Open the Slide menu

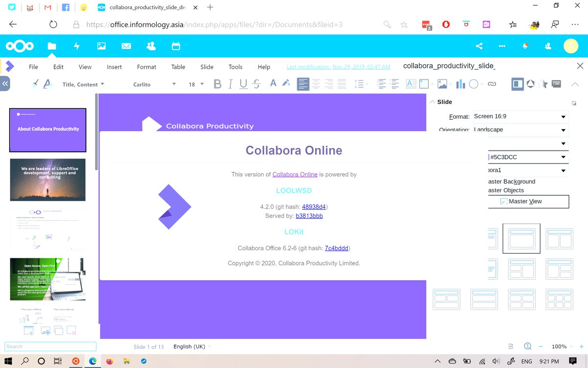(x=207, y=67)
